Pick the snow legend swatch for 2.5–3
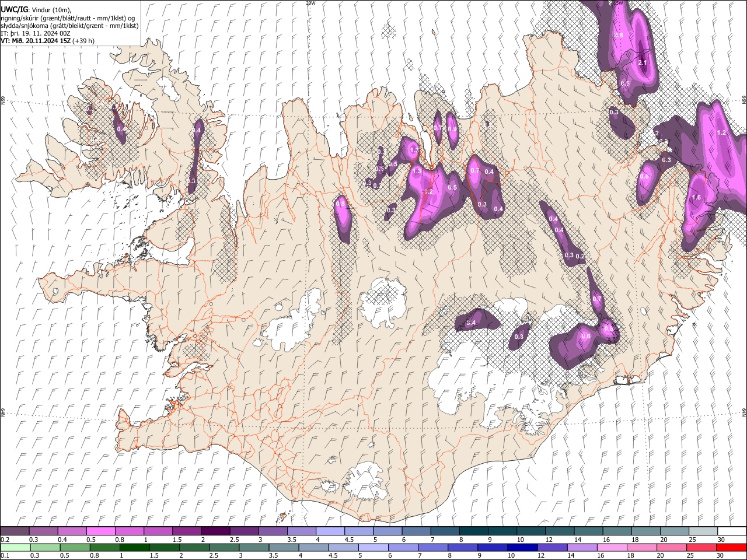747x560 pixels. click(x=244, y=531)
